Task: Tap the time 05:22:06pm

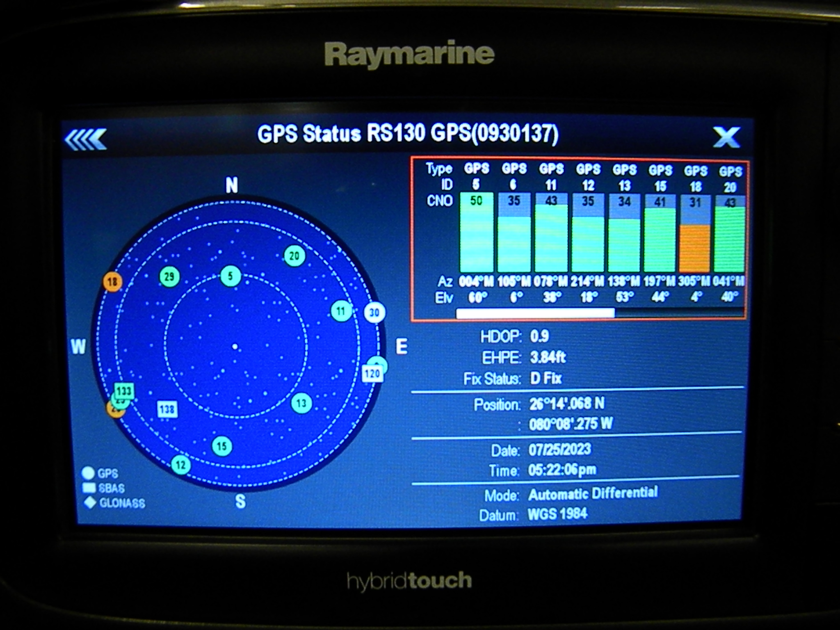Action: [x=562, y=470]
